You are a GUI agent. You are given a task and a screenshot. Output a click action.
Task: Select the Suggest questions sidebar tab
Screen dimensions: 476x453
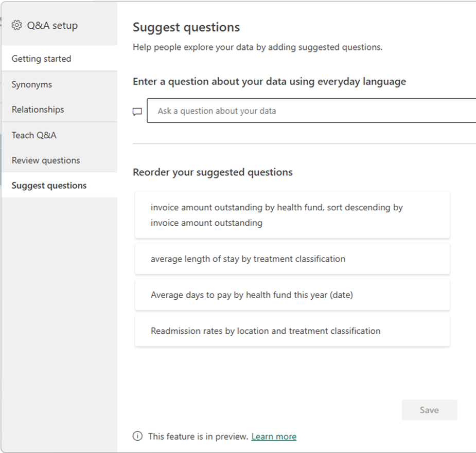tap(49, 186)
